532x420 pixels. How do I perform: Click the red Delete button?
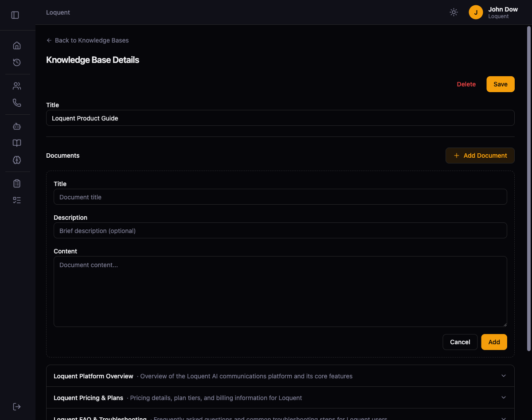click(x=466, y=84)
